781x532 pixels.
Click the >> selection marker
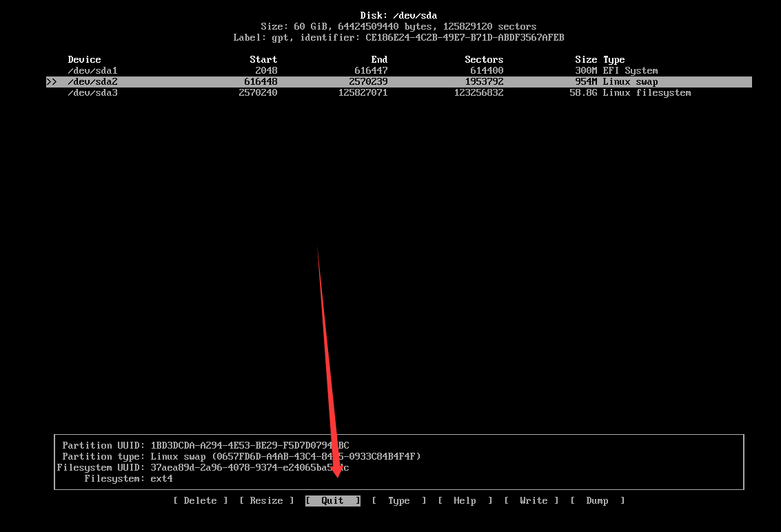coord(52,82)
